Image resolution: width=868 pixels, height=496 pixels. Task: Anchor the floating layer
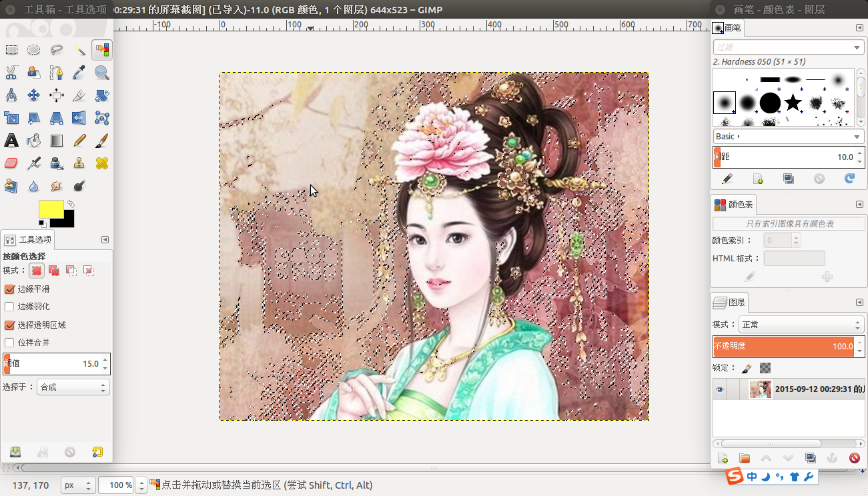833,458
